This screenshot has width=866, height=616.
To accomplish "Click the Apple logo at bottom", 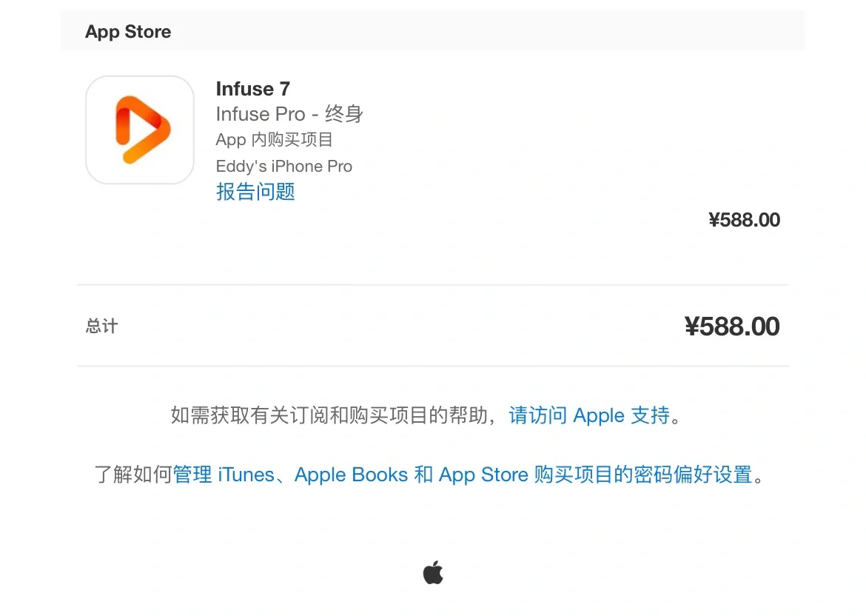I will (x=433, y=572).
